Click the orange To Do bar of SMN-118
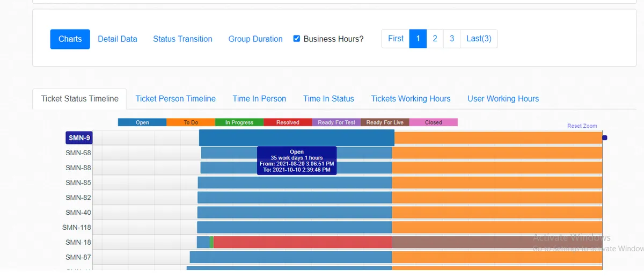This screenshot has height=276, width=644. click(497, 228)
